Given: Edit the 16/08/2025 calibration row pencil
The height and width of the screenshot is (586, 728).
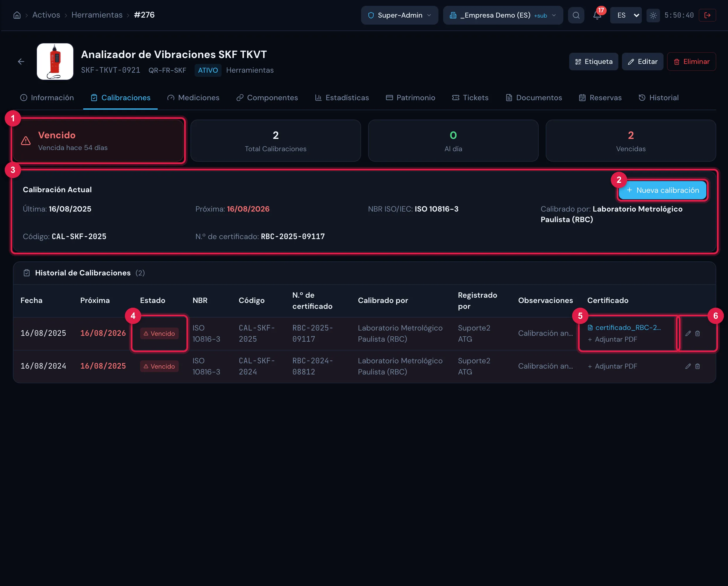Looking at the screenshot, I should [688, 333].
